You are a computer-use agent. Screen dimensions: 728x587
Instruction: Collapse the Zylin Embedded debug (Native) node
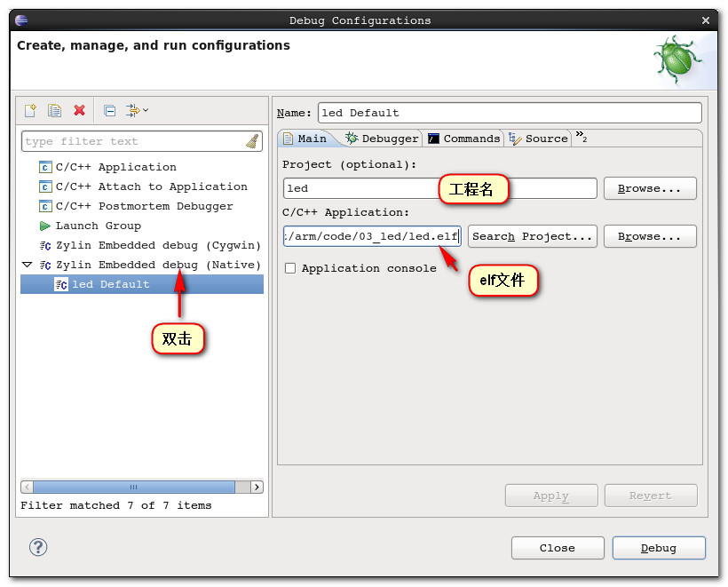[x=27, y=265]
